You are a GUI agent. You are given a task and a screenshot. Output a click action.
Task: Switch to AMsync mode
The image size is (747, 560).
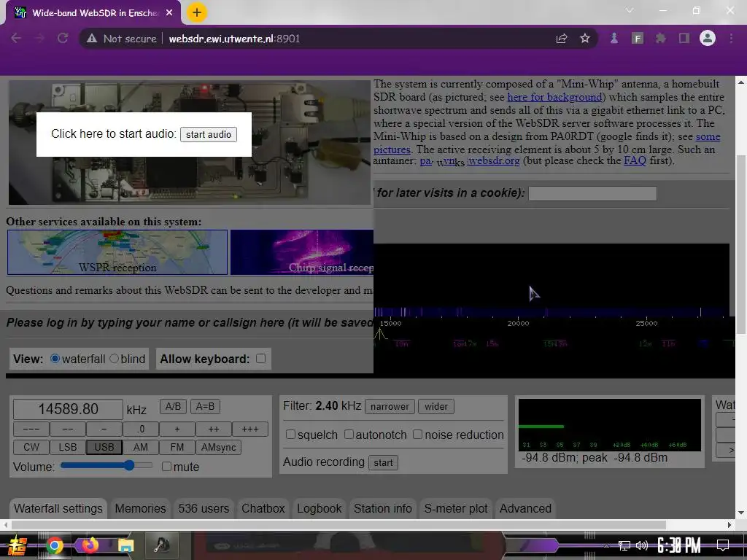219,447
